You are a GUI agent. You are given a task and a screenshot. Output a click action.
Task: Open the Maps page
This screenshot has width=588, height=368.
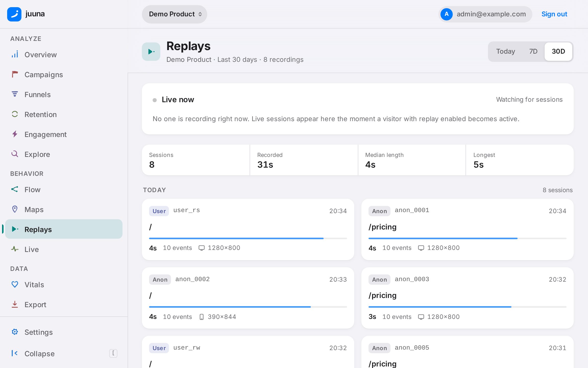pos(64,209)
